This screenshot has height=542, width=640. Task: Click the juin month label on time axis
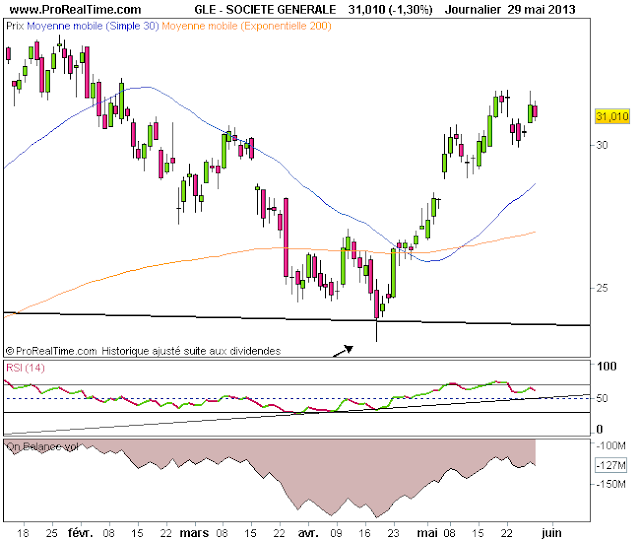tap(551, 533)
